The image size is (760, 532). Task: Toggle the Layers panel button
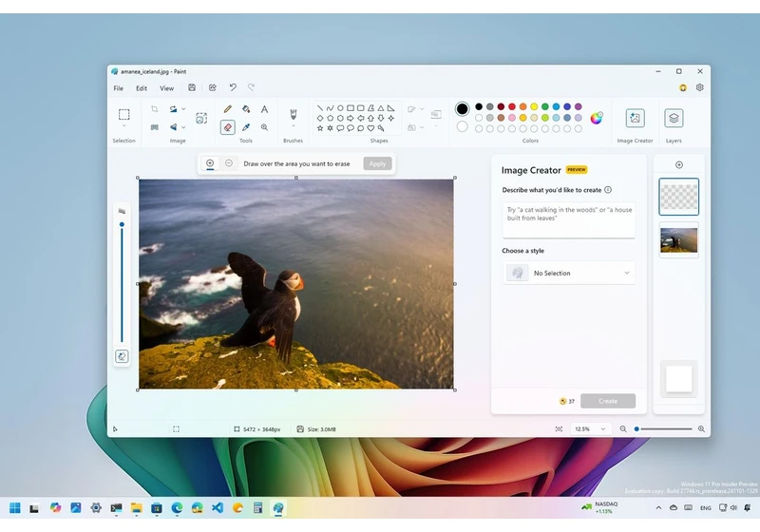click(674, 118)
